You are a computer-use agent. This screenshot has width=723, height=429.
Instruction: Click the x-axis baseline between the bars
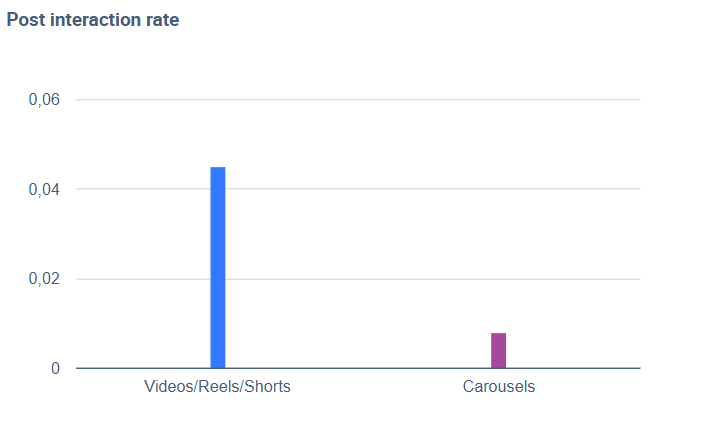[358, 368]
